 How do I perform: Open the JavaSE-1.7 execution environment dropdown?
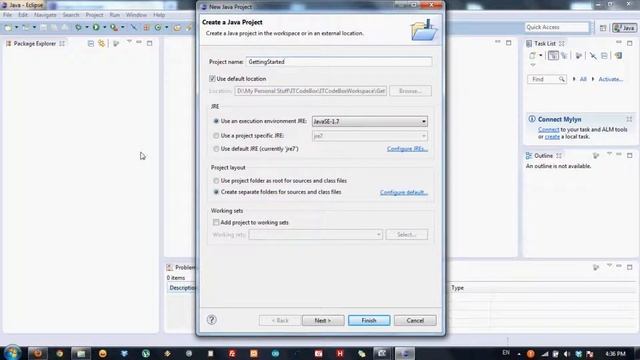pyautogui.click(x=369, y=122)
